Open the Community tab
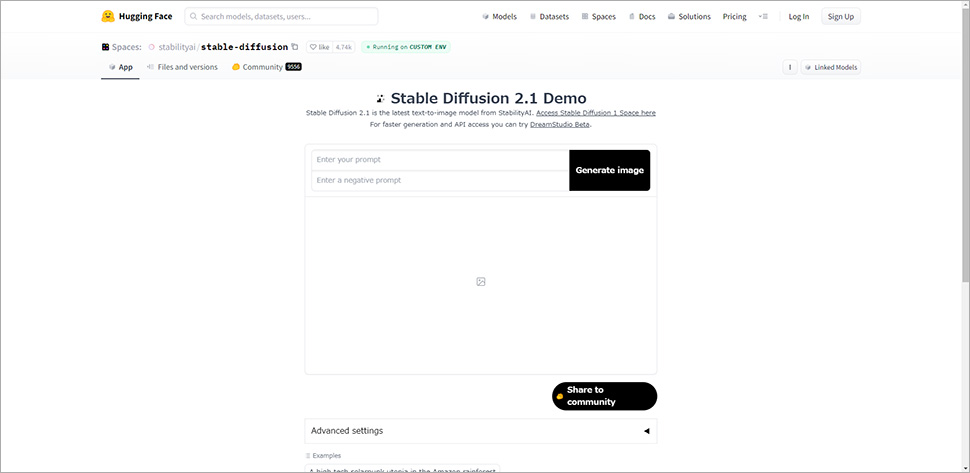The height and width of the screenshot is (473, 970). point(267,67)
